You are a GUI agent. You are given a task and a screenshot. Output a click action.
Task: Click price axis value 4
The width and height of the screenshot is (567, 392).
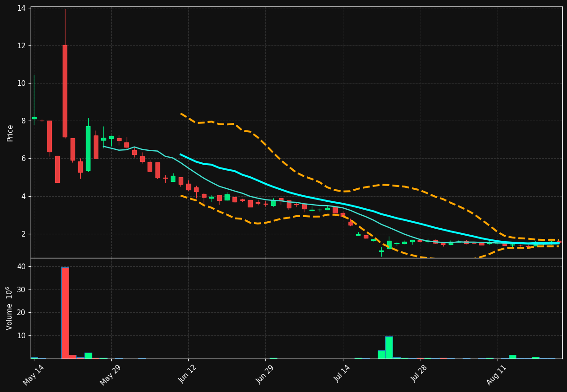click(24, 197)
